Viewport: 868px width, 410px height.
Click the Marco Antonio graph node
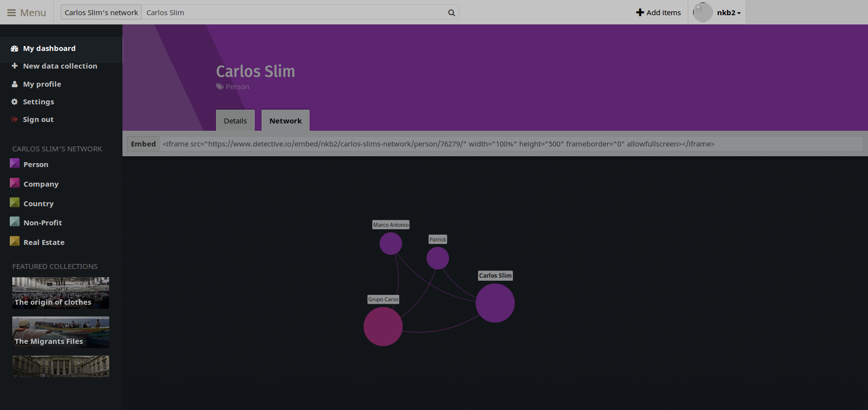pyautogui.click(x=391, y=243)
